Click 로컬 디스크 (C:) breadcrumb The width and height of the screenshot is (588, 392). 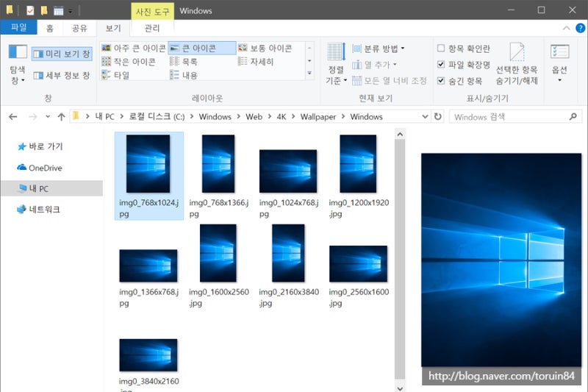coord(157,117)
